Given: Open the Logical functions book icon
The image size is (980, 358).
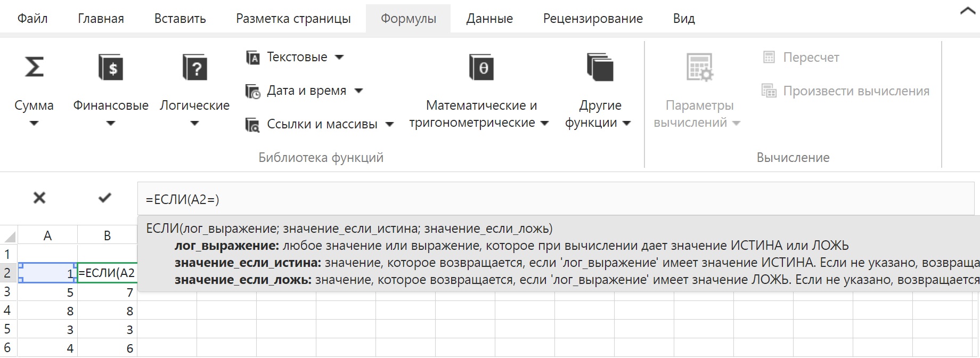Looking at the screenshot, I should click(x=194, y=67).
